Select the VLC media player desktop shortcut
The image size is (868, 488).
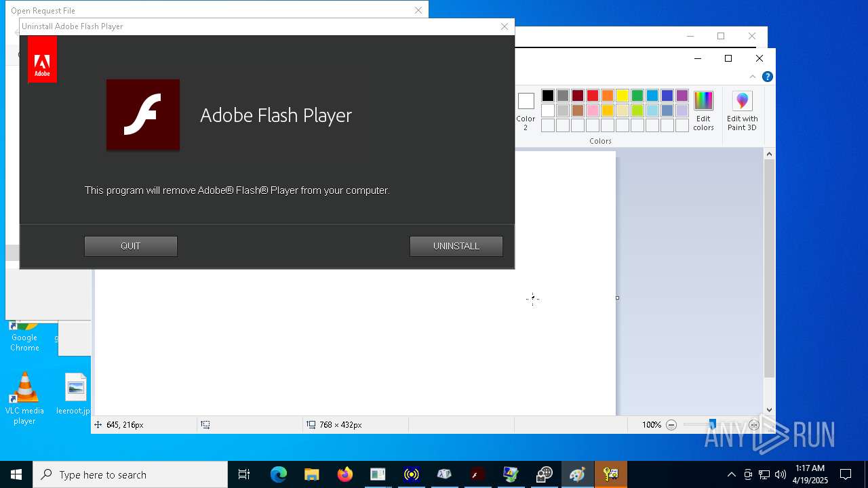[x=24, y=399]
